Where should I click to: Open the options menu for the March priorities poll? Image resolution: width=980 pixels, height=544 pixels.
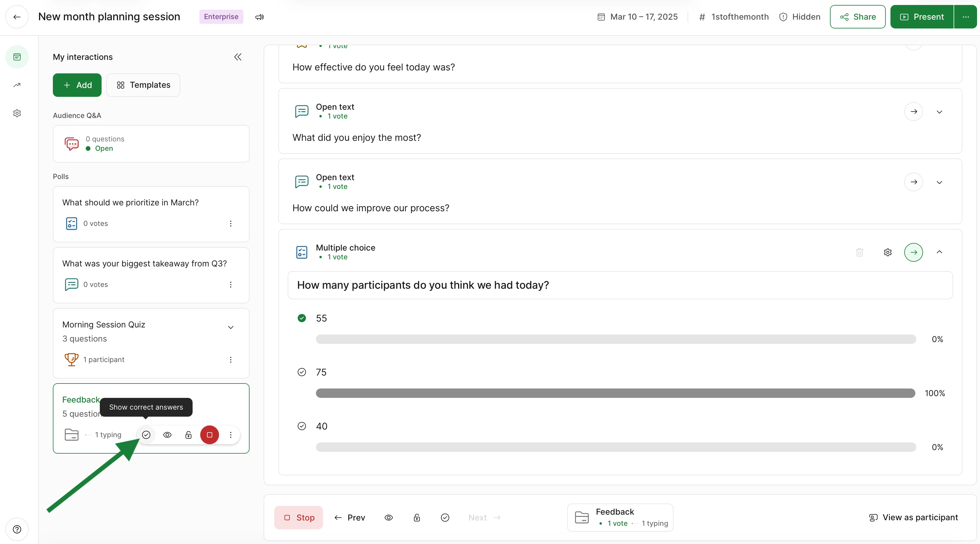pyautogui.click(x=230, y=224)
